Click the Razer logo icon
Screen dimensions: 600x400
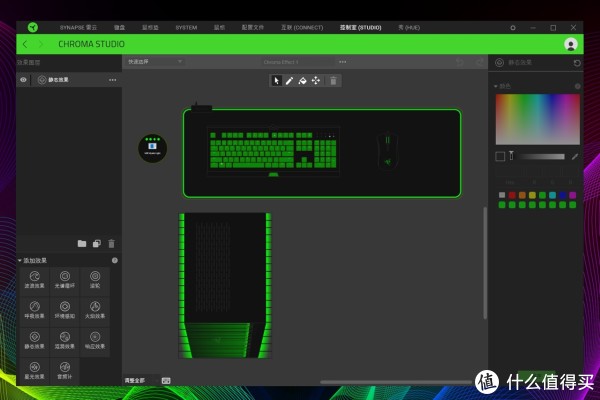coord(33,27)
